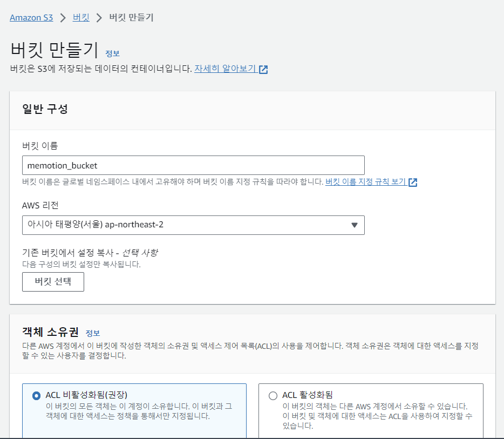Click the external link icon after 자세히 알아보기
504x439 pixels.
(x=263, y=70)
